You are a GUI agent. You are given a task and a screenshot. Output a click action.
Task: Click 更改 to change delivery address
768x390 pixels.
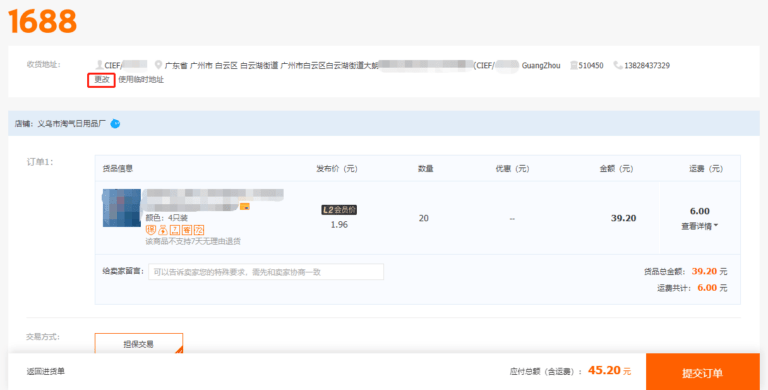[x=101, y=80]
